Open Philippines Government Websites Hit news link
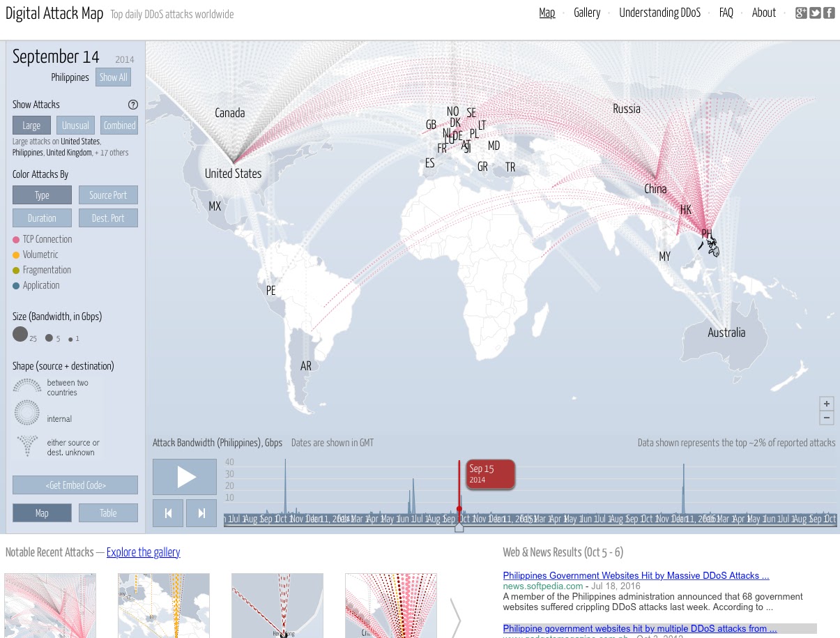The height and width of the screenshot is (638, 840). (636, 576)
